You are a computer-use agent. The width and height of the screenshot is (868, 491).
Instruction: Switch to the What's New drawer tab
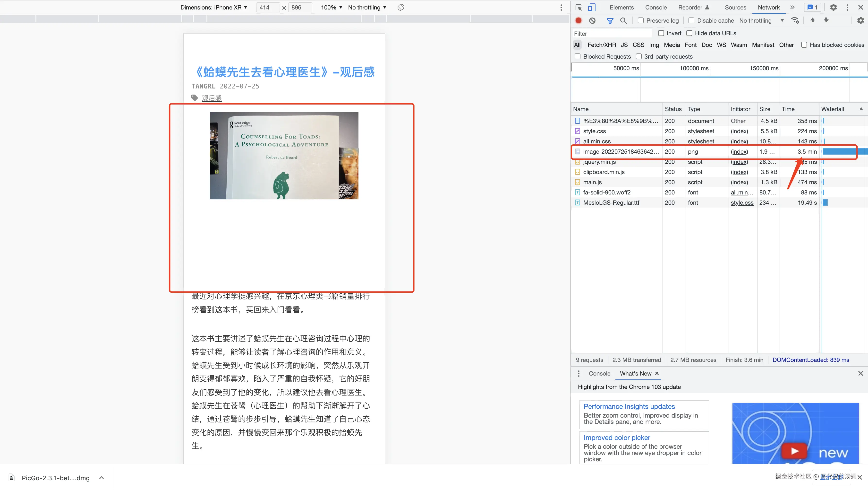[635, 373]
